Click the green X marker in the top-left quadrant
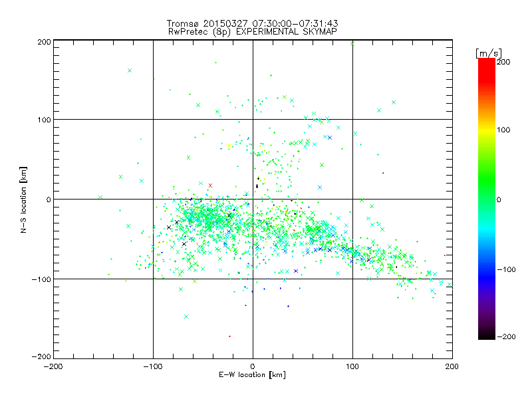The image size is (532, 399). 130,70
